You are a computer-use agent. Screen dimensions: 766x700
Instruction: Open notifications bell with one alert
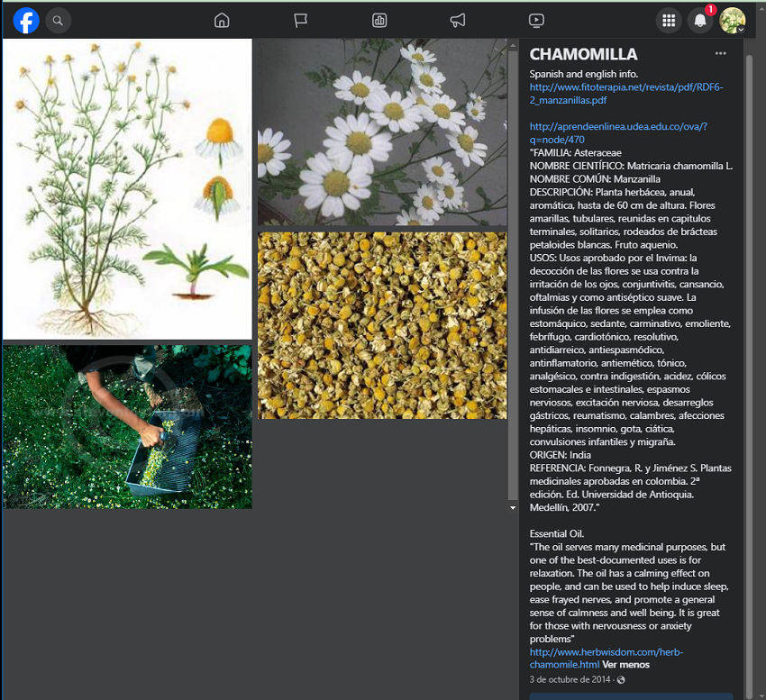(700, 20)
